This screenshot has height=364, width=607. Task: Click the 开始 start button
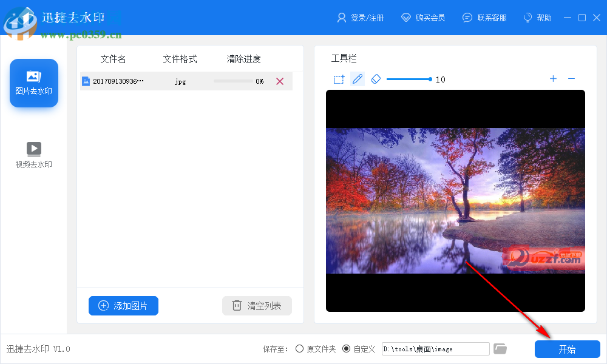(x=566, y=348)
